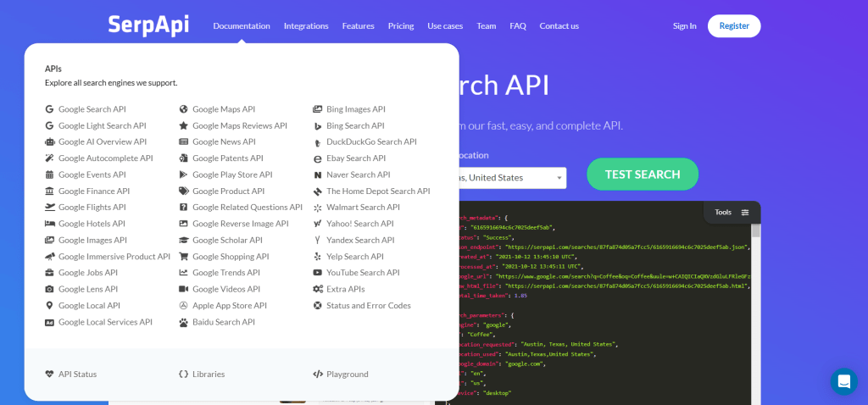This screenshot has width=868, height=405.
Task: Click the Google Shopping API cart icon
Action: (184, 257)
